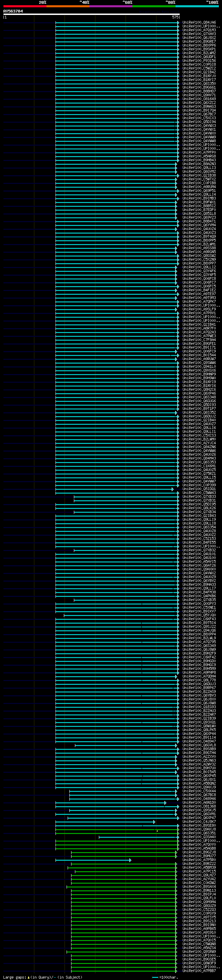Select hit label UniRef100_A5AGB8

pyautogui.click(x=199, y=849)
